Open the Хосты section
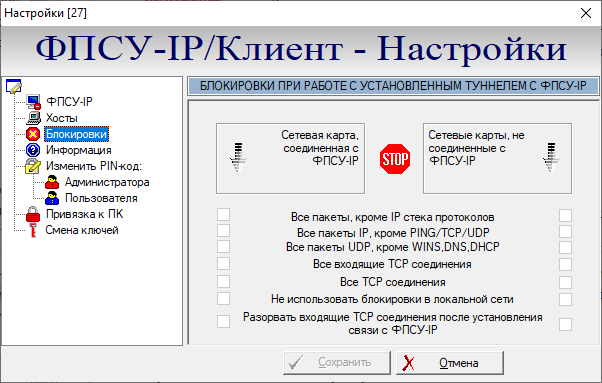 pos(62,118)
